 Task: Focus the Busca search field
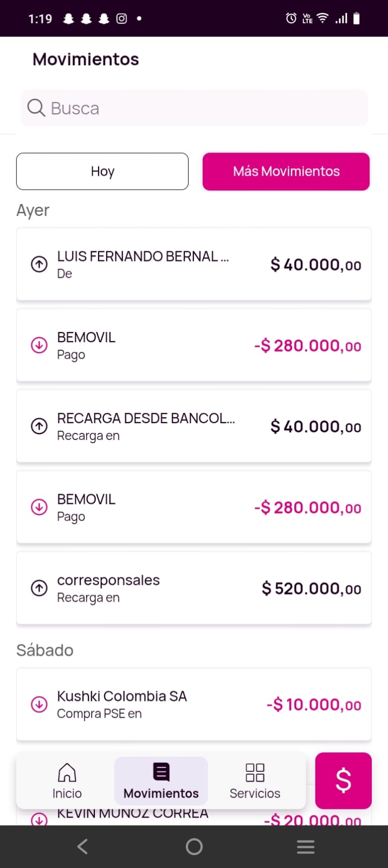click(206, 108)
